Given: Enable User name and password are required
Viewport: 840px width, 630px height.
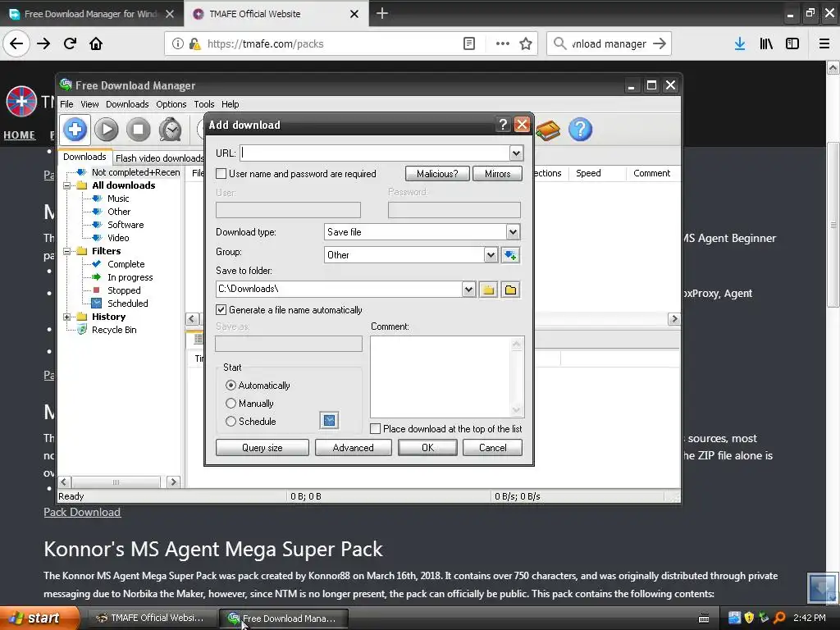Looking at the screenshot, I should click(x=221, y=174).
